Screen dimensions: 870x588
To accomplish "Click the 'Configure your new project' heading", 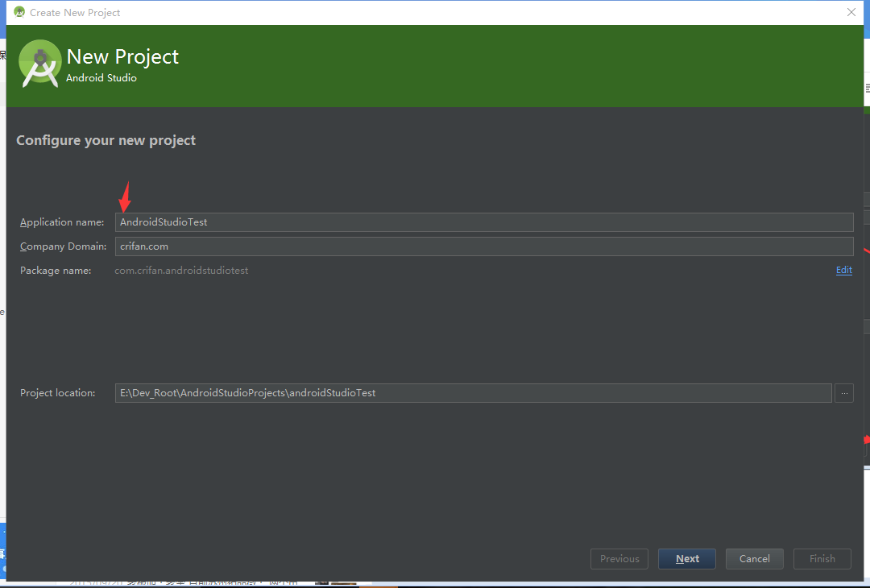I will tap(106, 140).
